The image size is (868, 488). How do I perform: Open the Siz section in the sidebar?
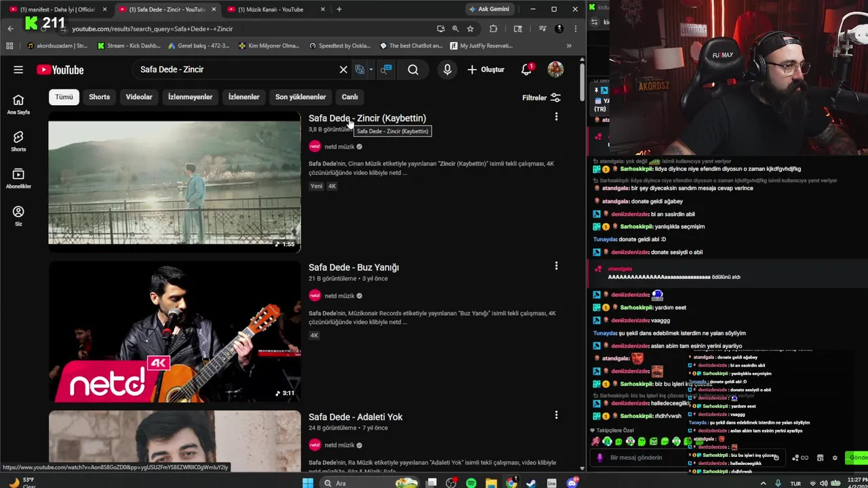(18, 216)
